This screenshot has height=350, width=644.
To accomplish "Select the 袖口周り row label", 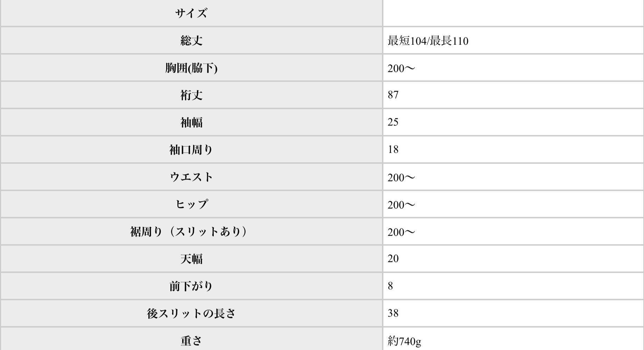I will point(191,150).
